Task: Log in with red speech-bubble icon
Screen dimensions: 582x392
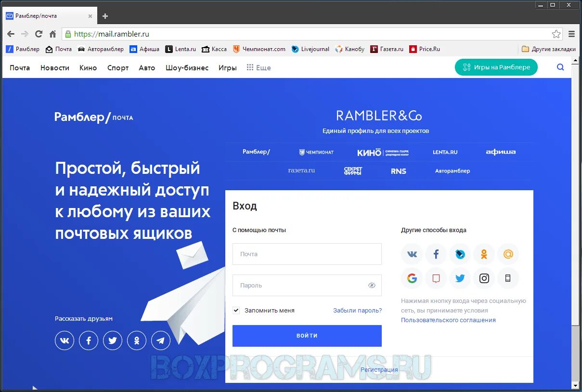Action: tap(436, 278)
